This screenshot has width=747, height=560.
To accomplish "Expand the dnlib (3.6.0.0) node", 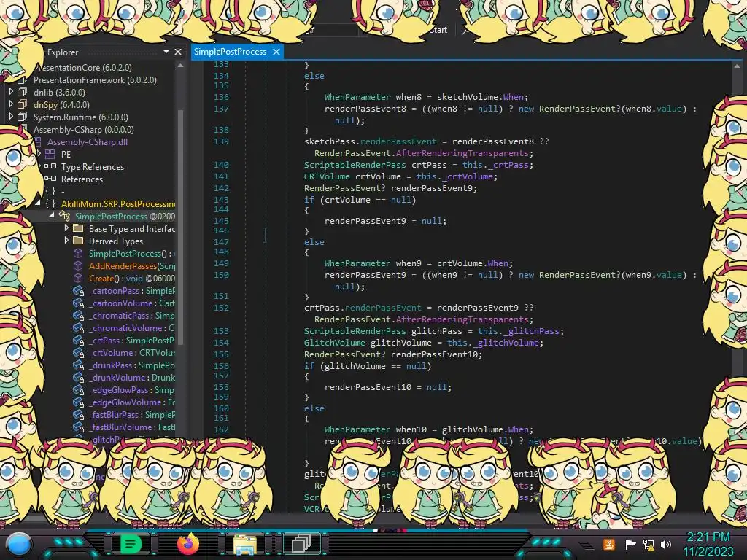I will point(11,91).
